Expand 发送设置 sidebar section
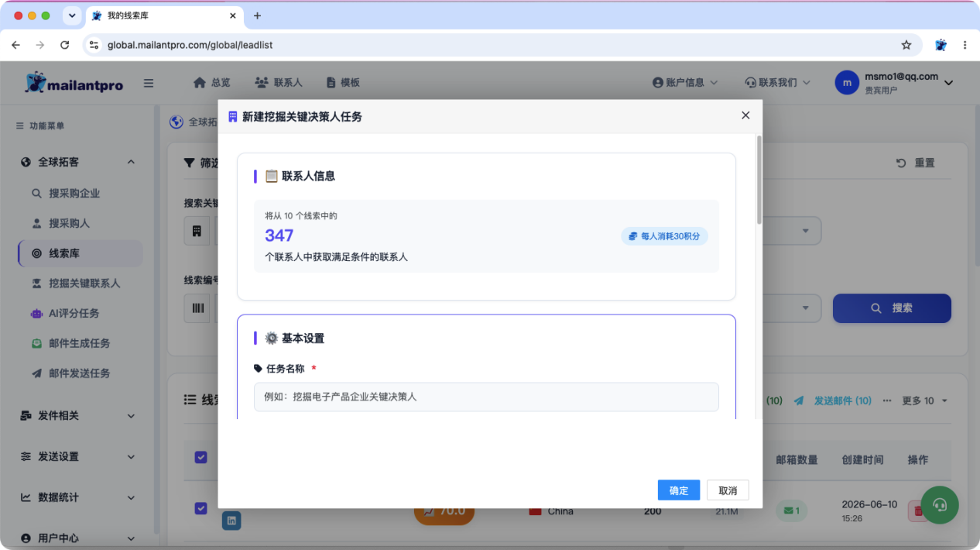Image resolution: width=980 pixels, height=550 pixels. coord(77,457)
